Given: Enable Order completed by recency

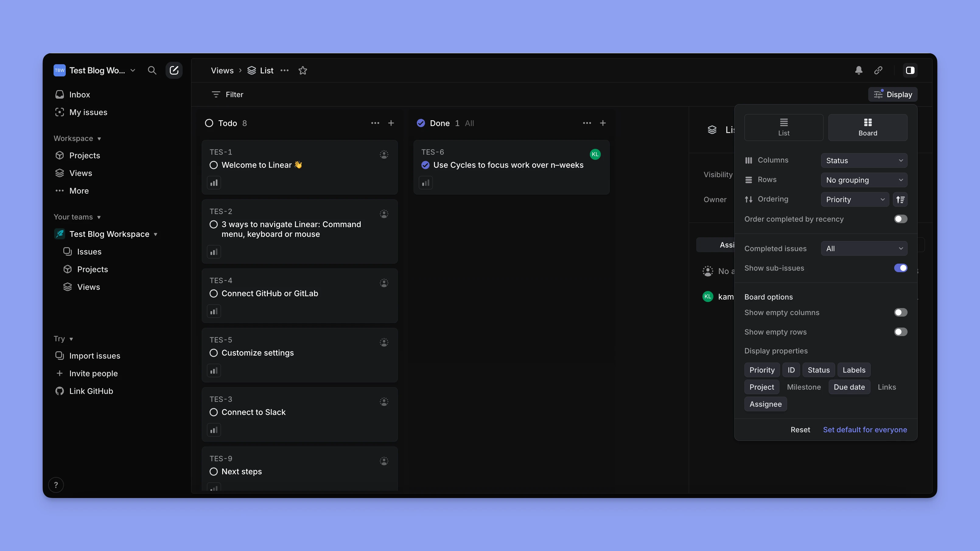Looking at the screenshot, I should [x=900, y=219].
